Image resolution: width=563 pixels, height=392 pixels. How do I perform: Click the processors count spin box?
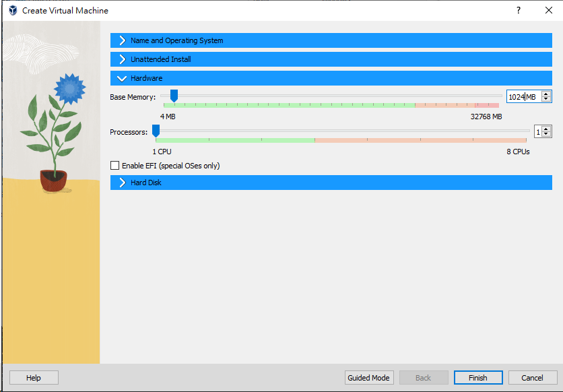[x=538, y=131]
